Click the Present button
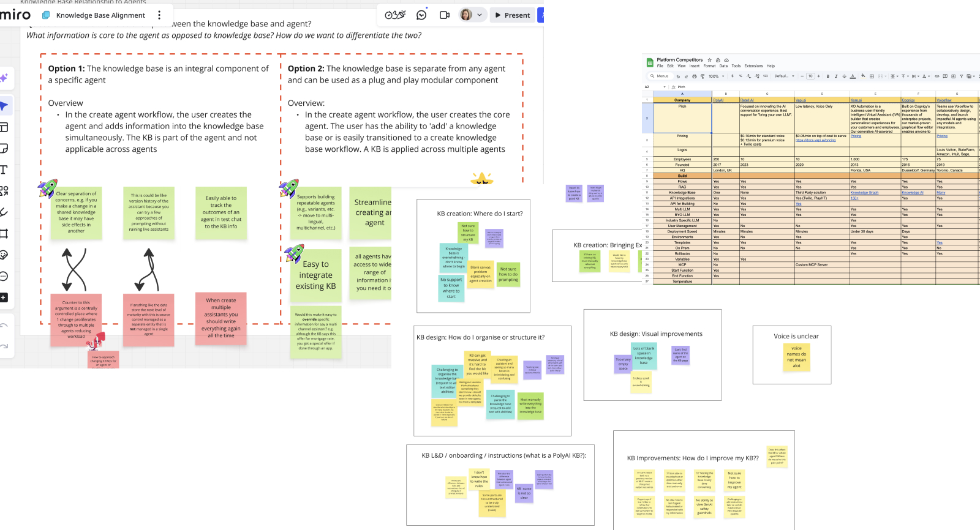 pos(513,15)
